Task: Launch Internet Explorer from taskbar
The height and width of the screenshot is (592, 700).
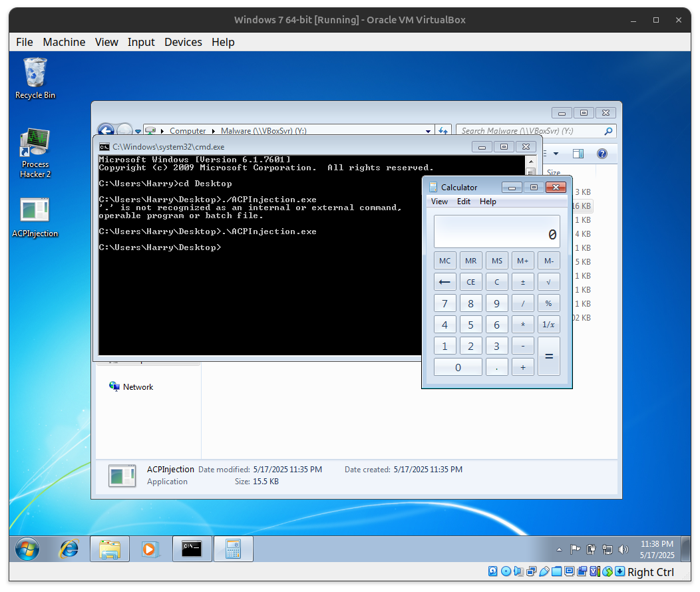Action: (x=69, y=549)
